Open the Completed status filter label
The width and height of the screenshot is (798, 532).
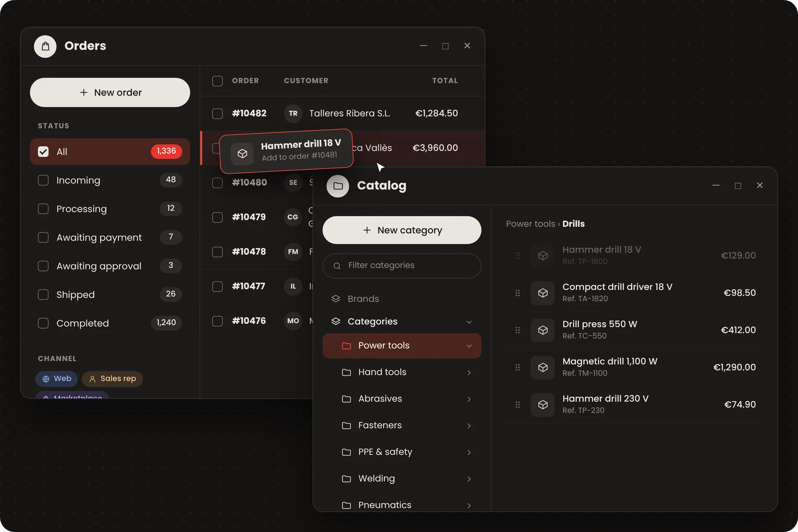(x=82, y=323)
